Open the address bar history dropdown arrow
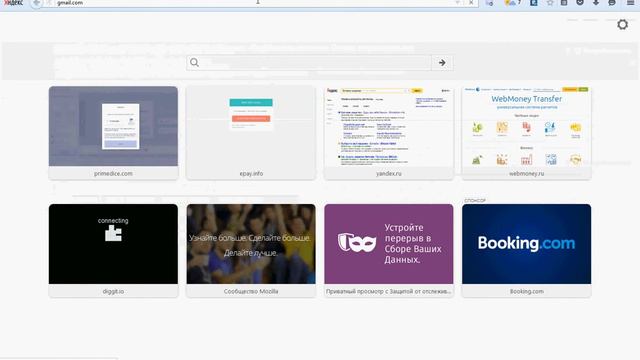The image size is (640, 360). click(458, 3)
